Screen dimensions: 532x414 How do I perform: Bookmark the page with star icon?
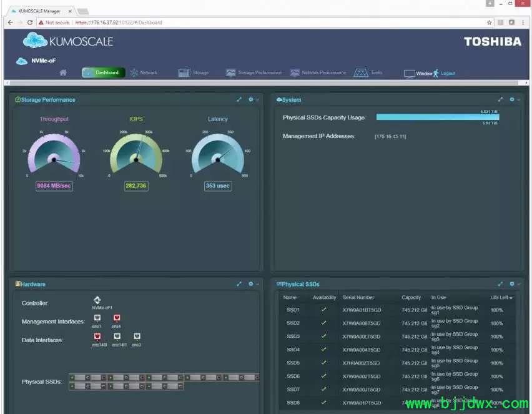[x=489, y=22]
